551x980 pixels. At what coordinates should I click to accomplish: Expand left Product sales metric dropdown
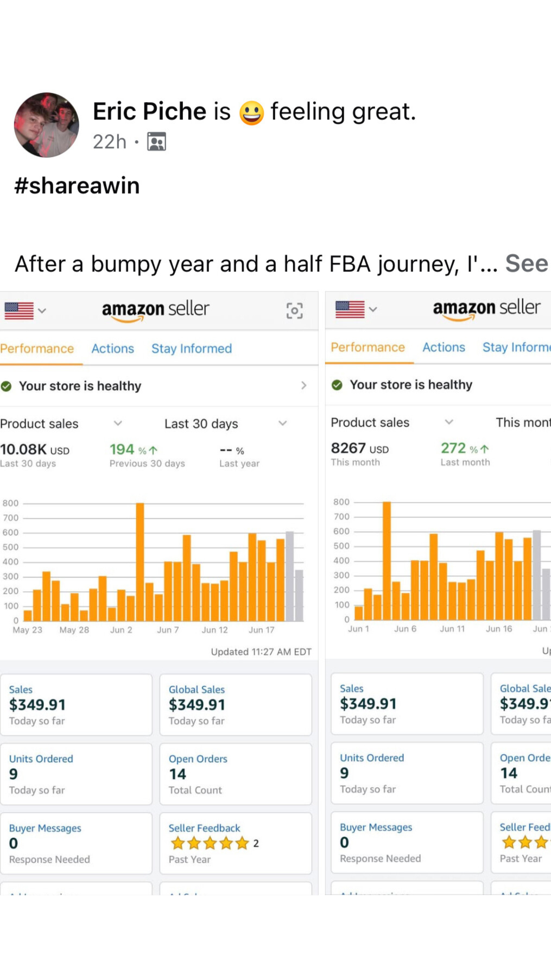117,423
